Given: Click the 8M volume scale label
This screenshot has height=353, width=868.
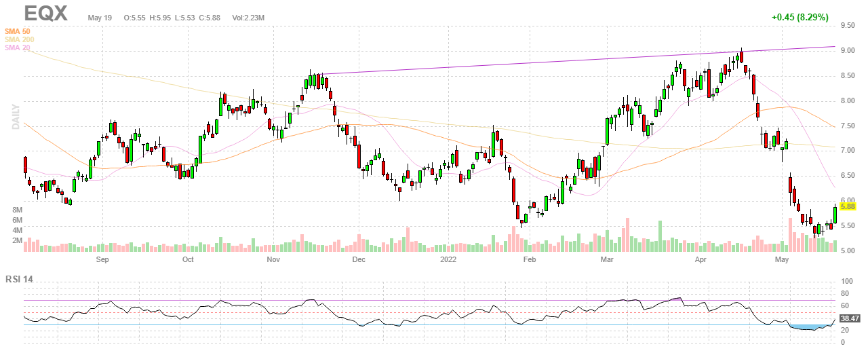Looking at the screenshot, I should point(18,210).
